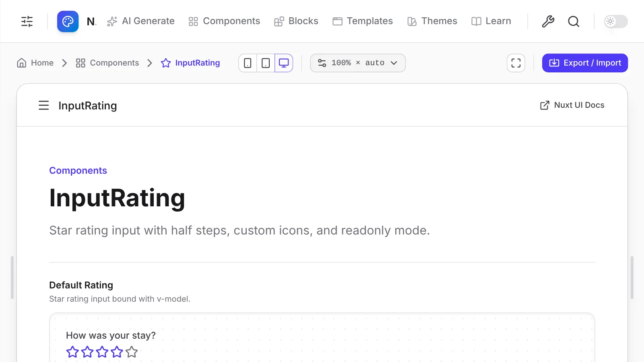Open the settings sliders panel icon
Screen dimensions: 644x362
point(27,21)
